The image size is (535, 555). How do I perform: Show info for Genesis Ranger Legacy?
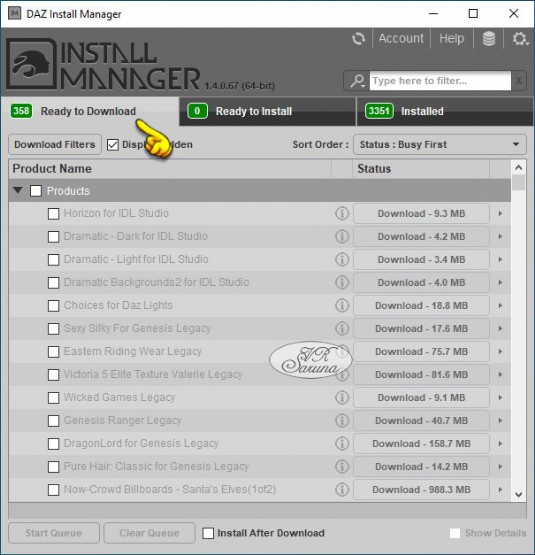[x=342, y=420]
